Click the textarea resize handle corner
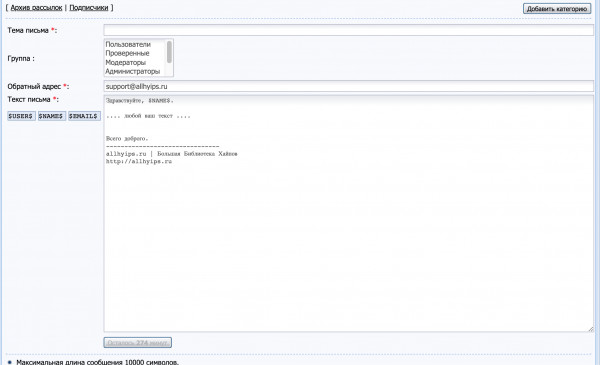600x365 pixels. 591,329
